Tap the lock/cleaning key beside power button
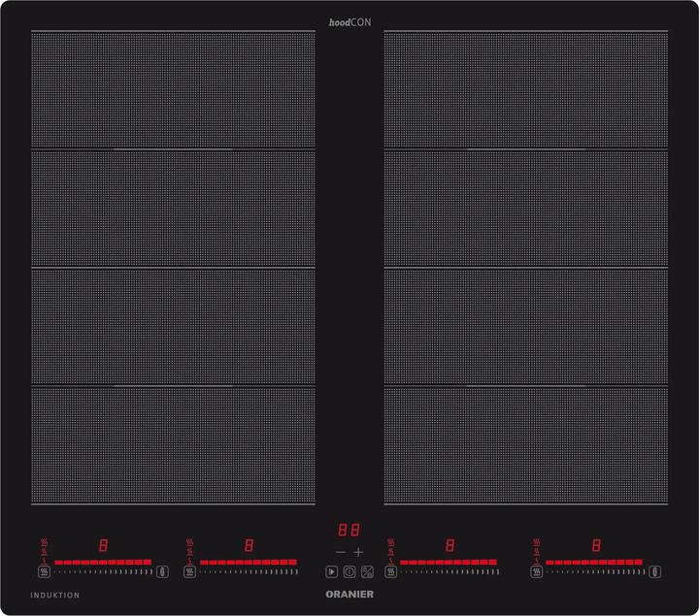This screenshot has height=616, width=699. coord(367,572)
